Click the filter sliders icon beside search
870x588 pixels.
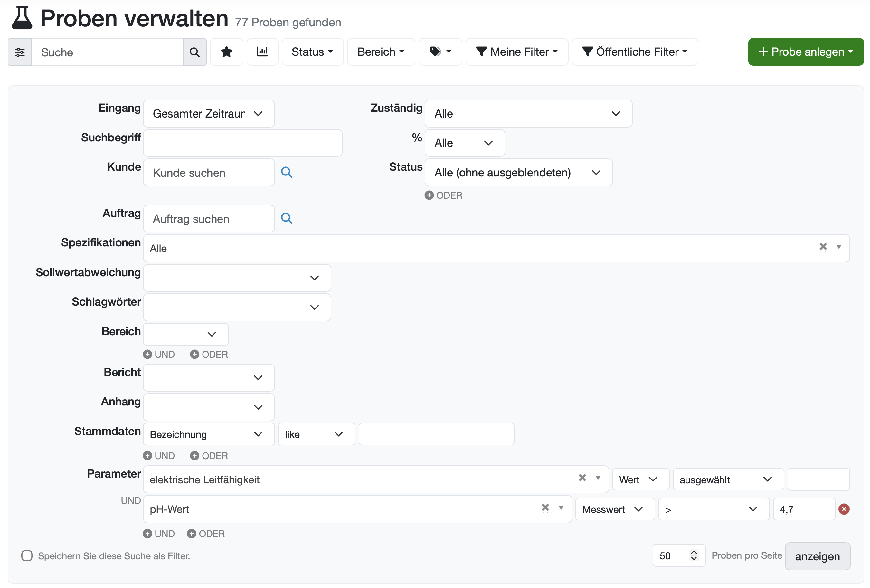[x=20, y=52]
